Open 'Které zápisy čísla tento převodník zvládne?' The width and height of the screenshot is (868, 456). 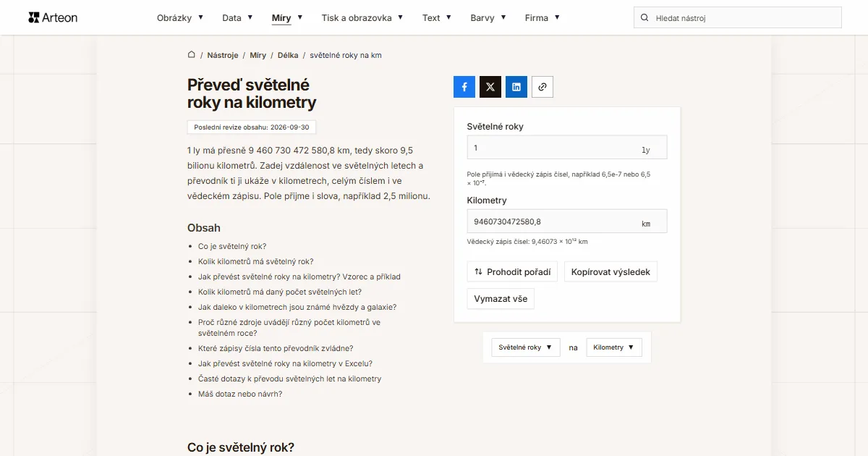(276, 348)
